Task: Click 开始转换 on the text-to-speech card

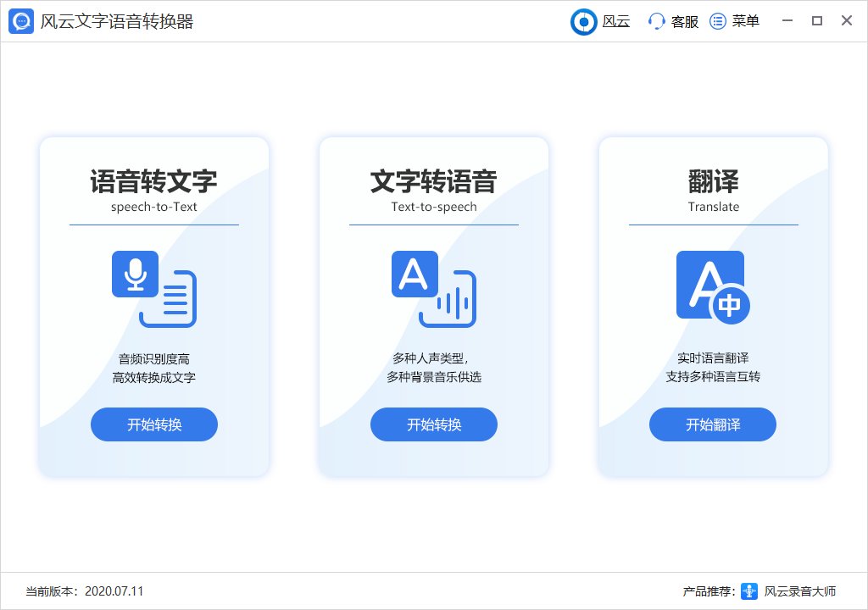Action: tap(433, 424)
